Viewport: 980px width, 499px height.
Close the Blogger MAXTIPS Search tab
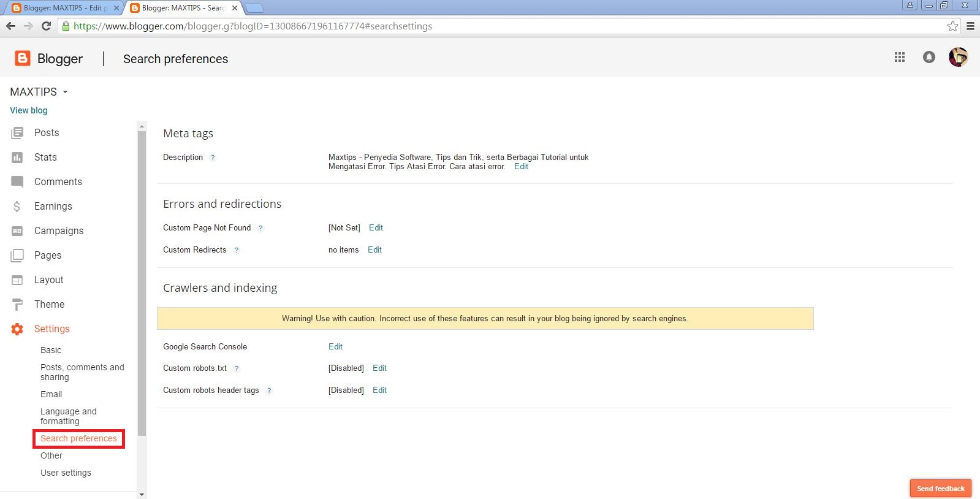coord(235,8)
